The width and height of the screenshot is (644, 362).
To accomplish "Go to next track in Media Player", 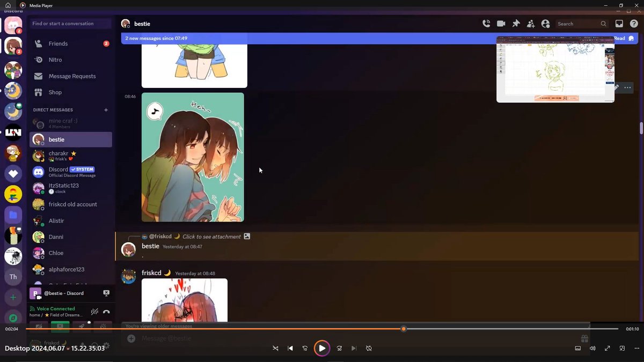I will tap(354, 348).
